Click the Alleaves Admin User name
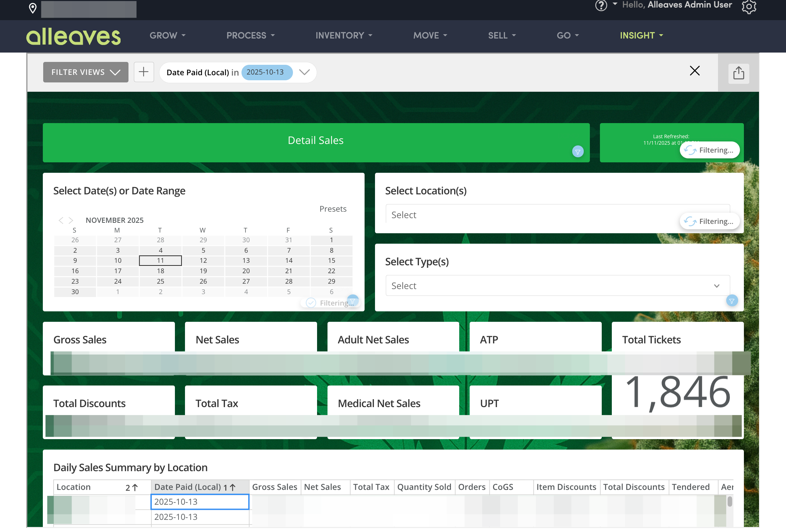Image resolution: width=786 pixels, height=532 pixels. (690, 5)
